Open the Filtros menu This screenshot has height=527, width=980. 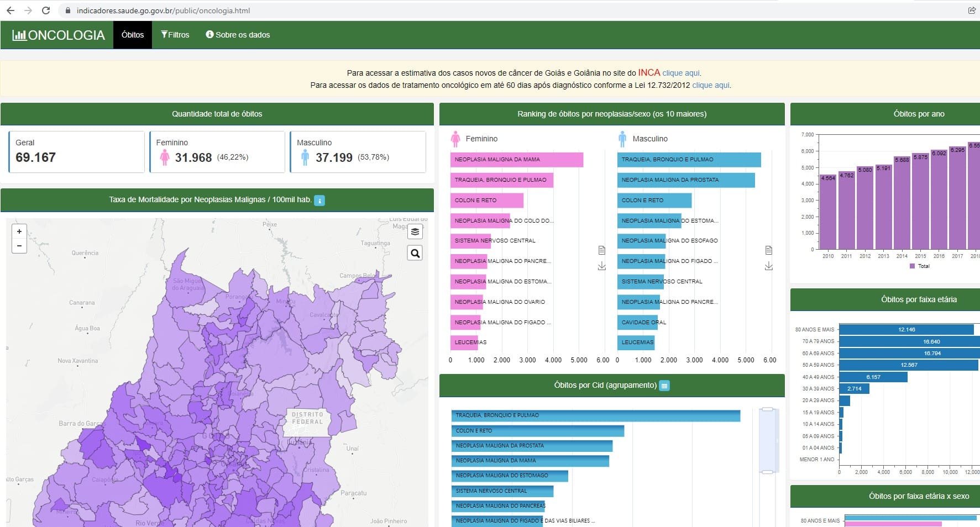(x=175, y=35)
